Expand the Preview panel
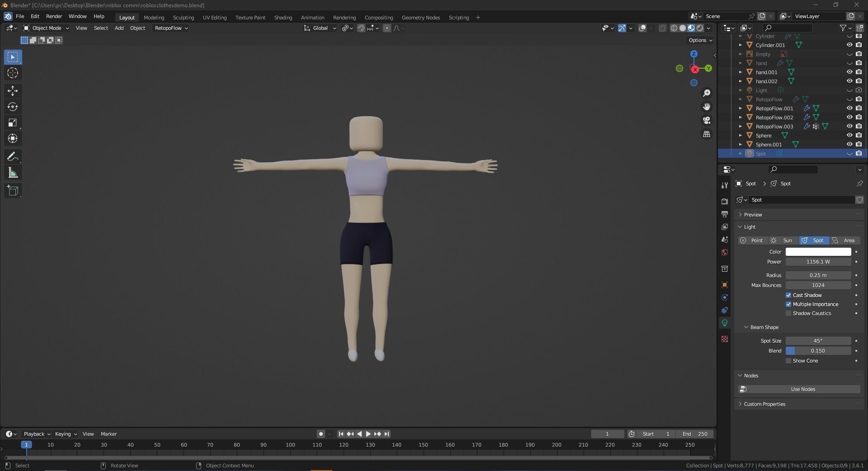This screenshot has width=868, height=471. pos(753,215)
